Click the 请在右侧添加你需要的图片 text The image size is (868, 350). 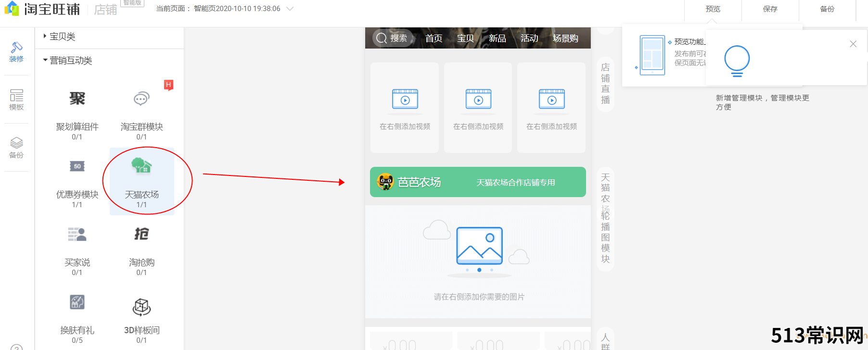coord(479,297)
